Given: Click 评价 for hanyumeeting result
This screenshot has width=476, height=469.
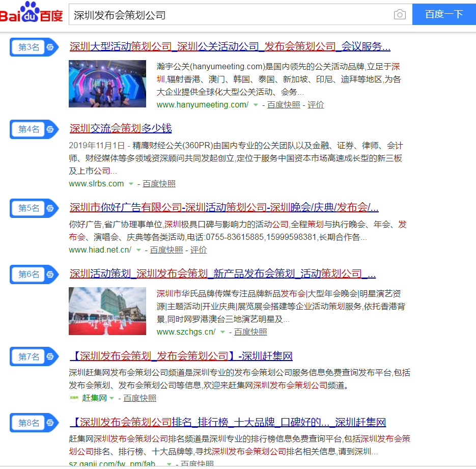Looking at the screenshot, I should 316,105.
